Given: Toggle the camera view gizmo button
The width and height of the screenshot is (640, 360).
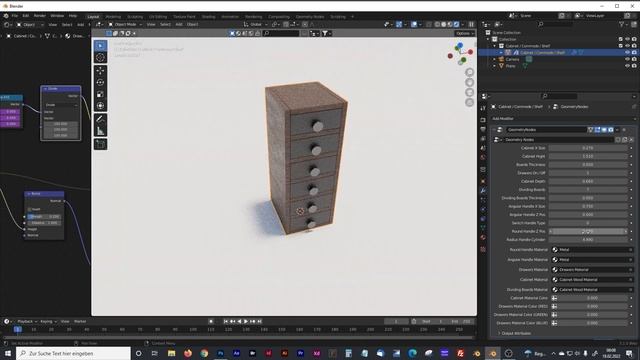Looking at the screenshot, I should (x=469, y=93).
